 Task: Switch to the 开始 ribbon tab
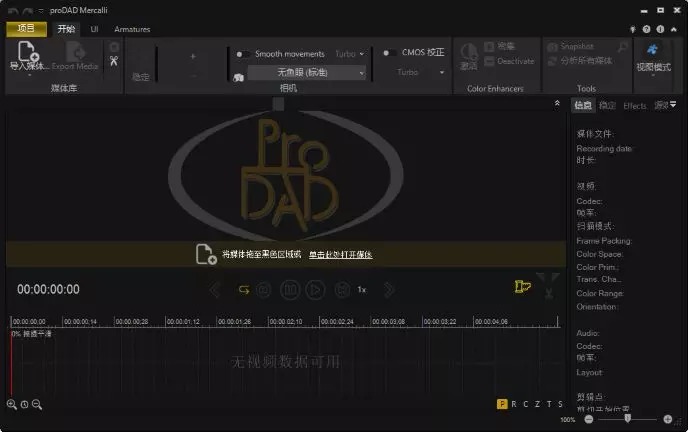66,29
